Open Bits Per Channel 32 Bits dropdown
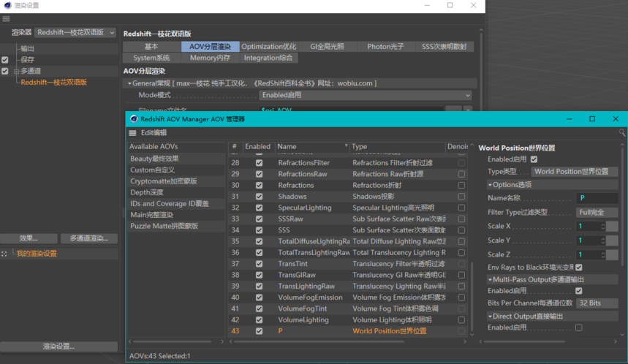Screen dimensions: 628x364 coord(597,303)
